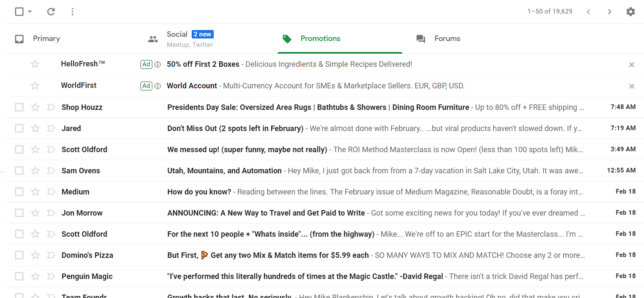Show ad info for HelloFresh
This screenshot has width=644, height=298.
click(157, 64)
